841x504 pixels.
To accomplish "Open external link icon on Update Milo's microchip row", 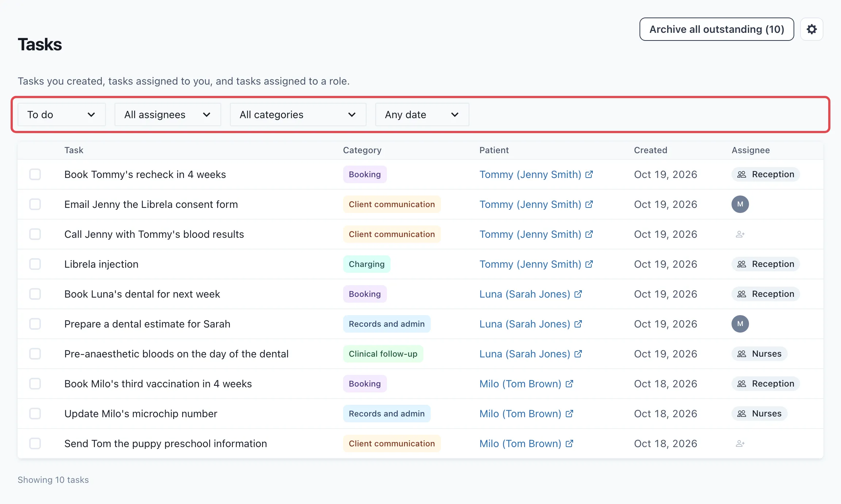I will point(569,414).
